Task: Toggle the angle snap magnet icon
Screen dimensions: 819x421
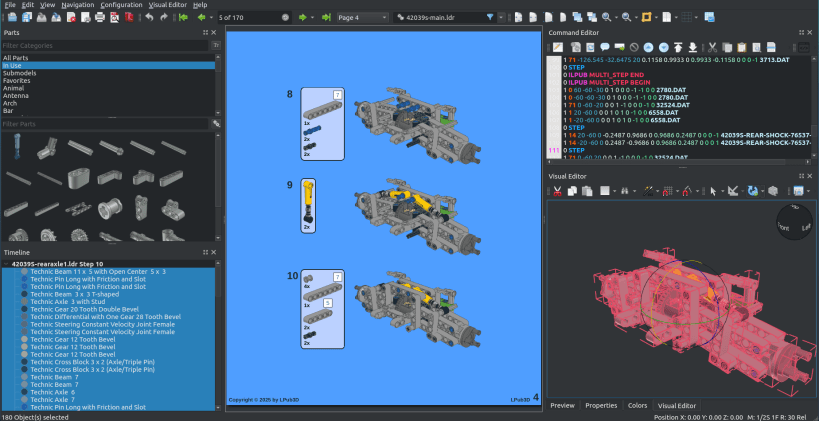Action: [x=686, y=191]
